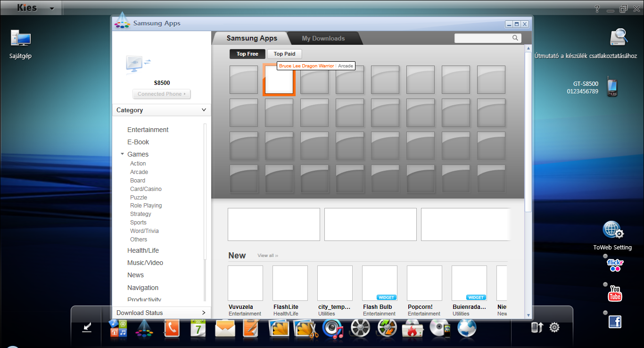Select the Top Free toggle
Screen dimensions: 644x348
tap(248, 54)
